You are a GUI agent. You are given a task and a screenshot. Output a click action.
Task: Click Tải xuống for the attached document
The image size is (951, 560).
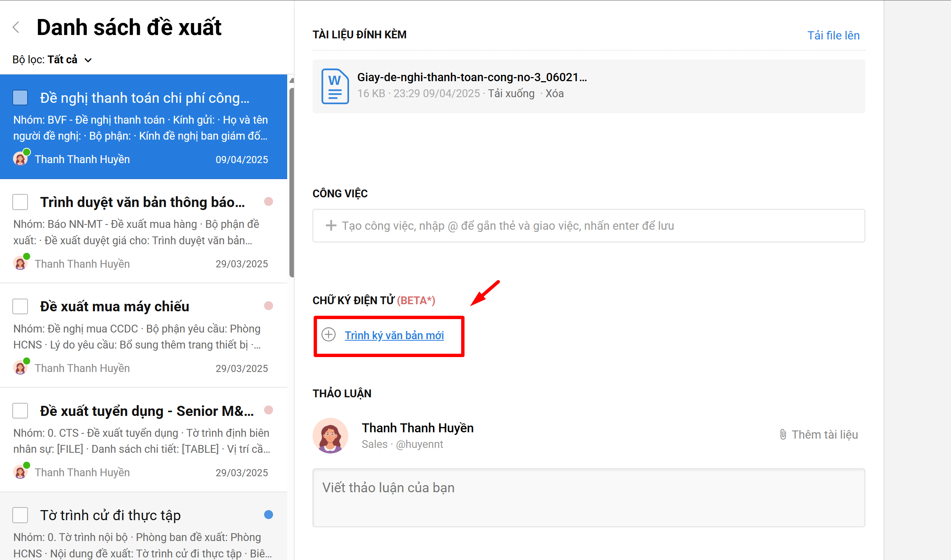511,93
